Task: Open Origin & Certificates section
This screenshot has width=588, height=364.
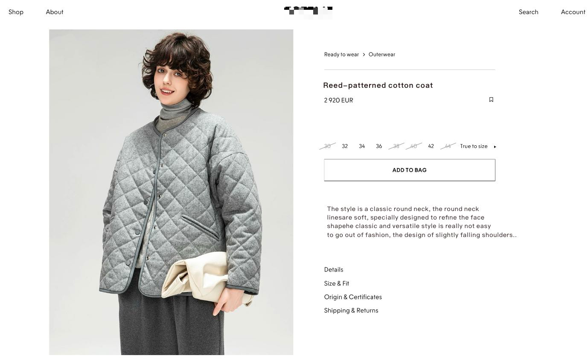Action: [x=353, y=297]
